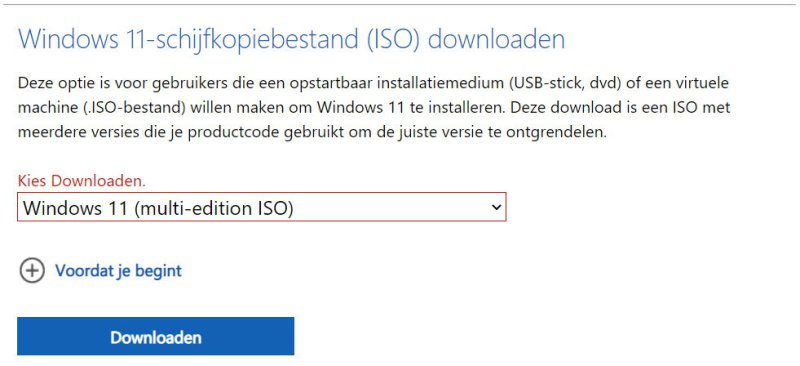Click the red Kies Downloaden label
This screenshot has height=366, width=800.
click(x=82, y=180)
